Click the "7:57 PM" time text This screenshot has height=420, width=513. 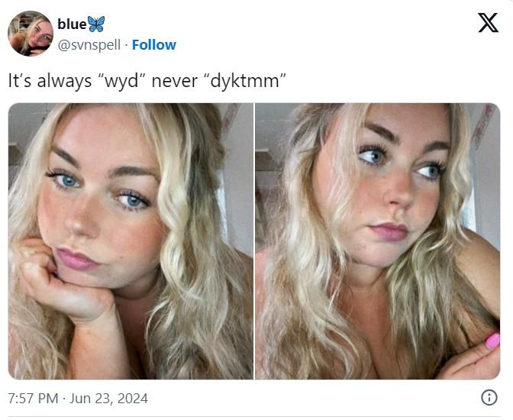click(x=33, y=399)
